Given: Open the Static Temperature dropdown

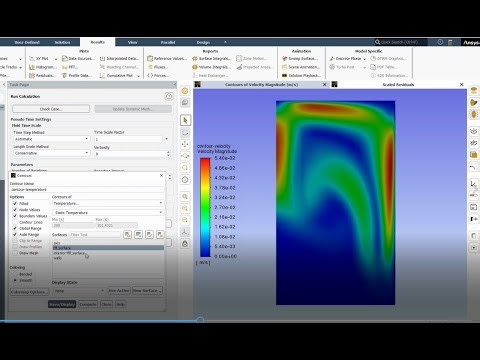Looking at the screenshot, I should (108, 212).
